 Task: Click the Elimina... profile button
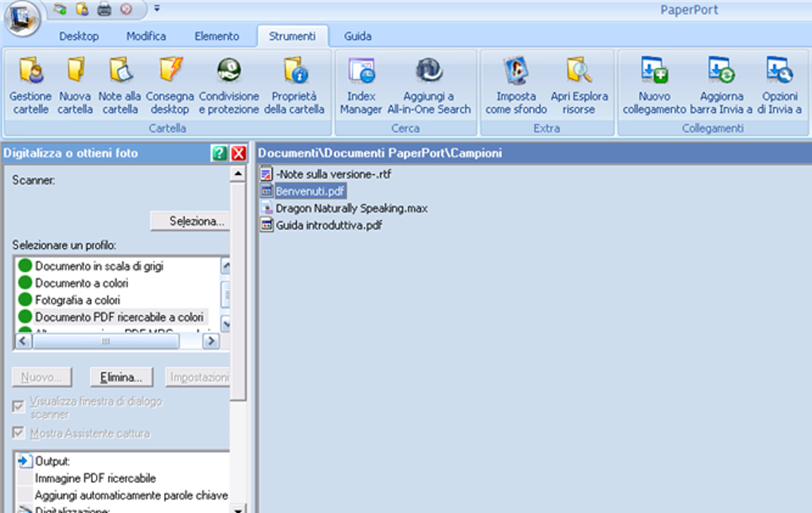coord(121,378)
